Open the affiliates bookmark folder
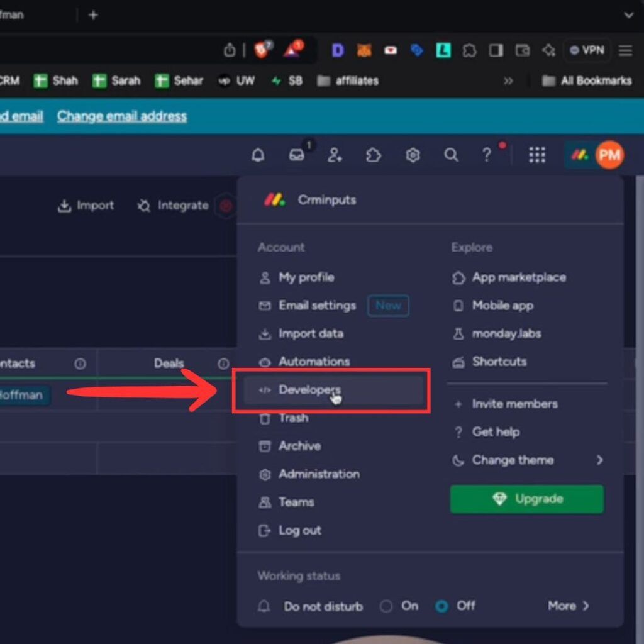The image size is (644, 644). (347, 81)
